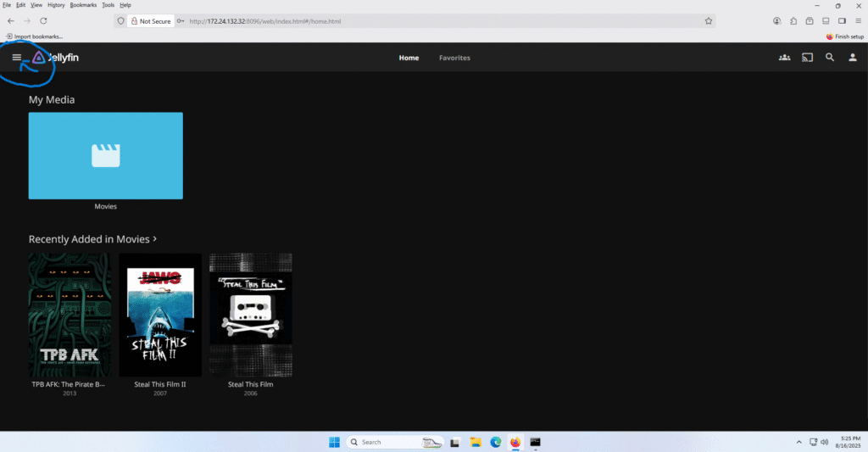Click the Steal This Film II title text
868x452 pixels.
click(x=160, y=384)
